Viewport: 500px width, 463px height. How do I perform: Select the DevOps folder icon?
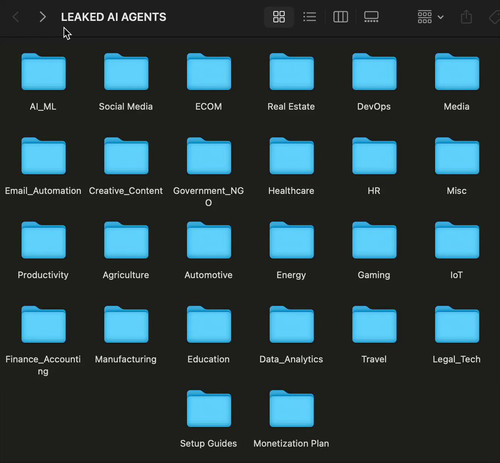click(x=374, y=72)
